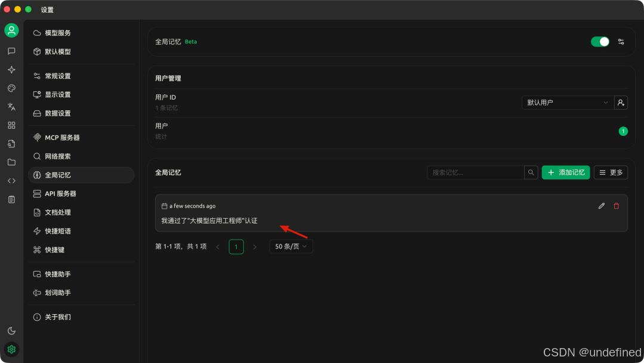Viewport: 644px width, 363px height.
Task: Go to previous page arrow
Action: pyautogui.click(x=218, y=247)
